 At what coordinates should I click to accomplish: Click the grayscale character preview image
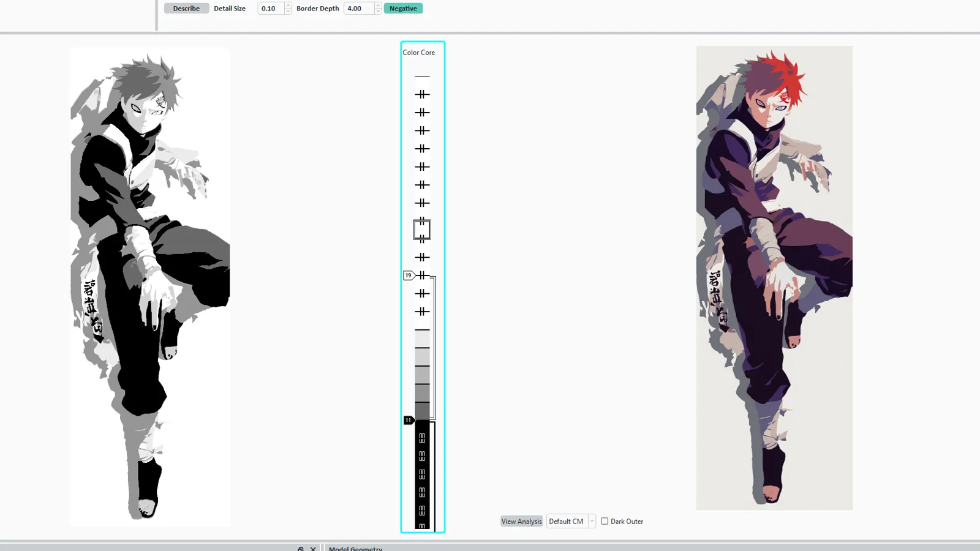(x=150, y=287)
